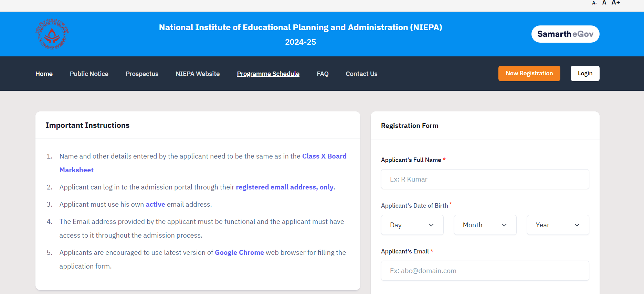644x294 pixels.
Task: Decrease font size with the A- control
Action: pos(594,3)
